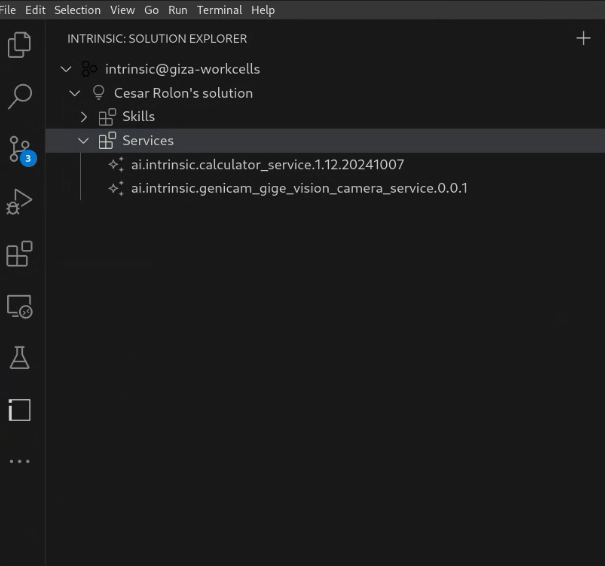Click the sparkle icon of genicam_gige_vision_camera_service
The image size is (605, 566).
(116, 189)
